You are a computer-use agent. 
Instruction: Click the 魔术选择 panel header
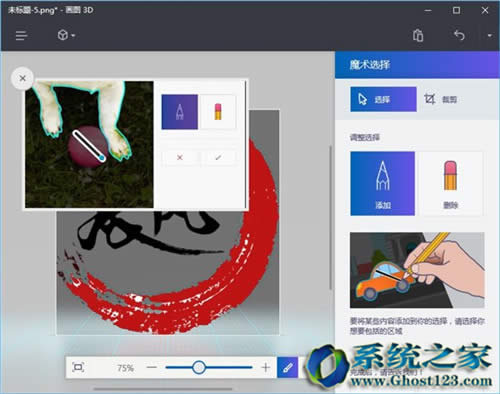[417, 65]
